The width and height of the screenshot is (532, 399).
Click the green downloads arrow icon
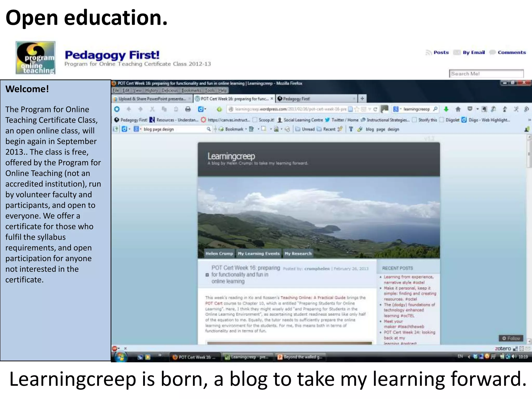click(x=446, y=109)
